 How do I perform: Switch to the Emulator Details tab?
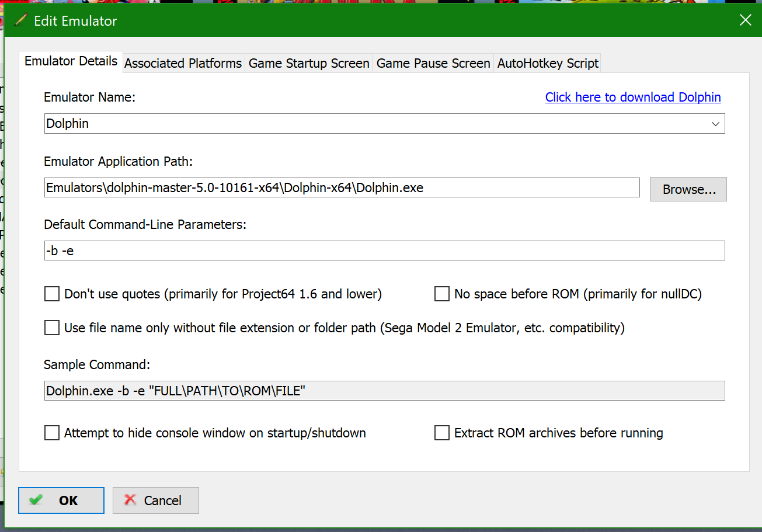(71, 61)
